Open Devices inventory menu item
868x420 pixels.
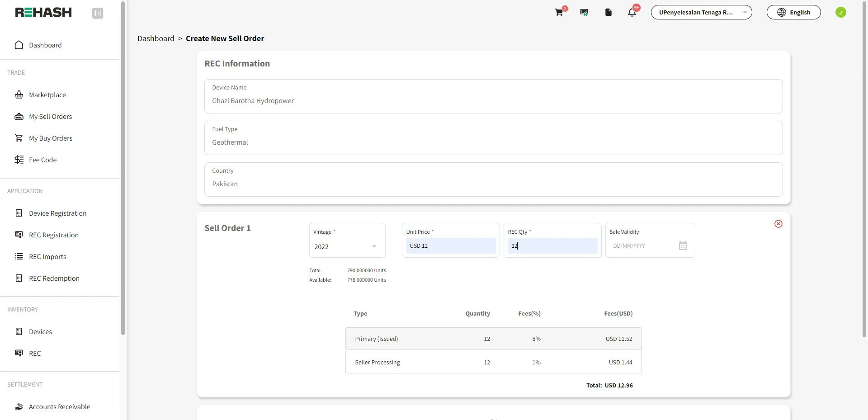(40, 331)
